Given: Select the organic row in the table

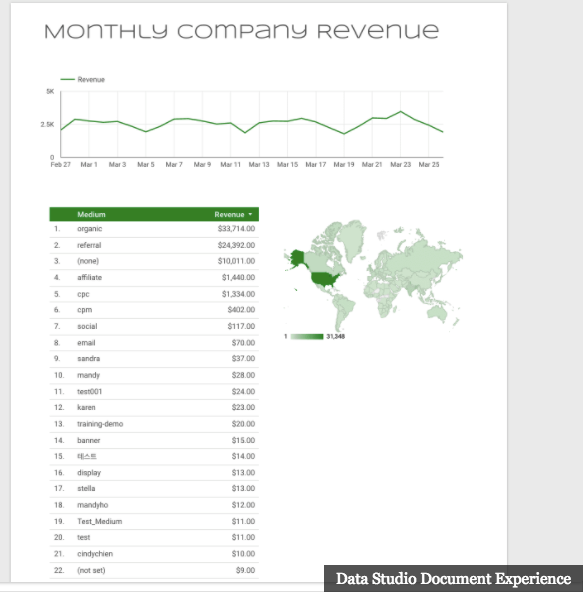Looking at the screenshot, I should tap(154, 229).
